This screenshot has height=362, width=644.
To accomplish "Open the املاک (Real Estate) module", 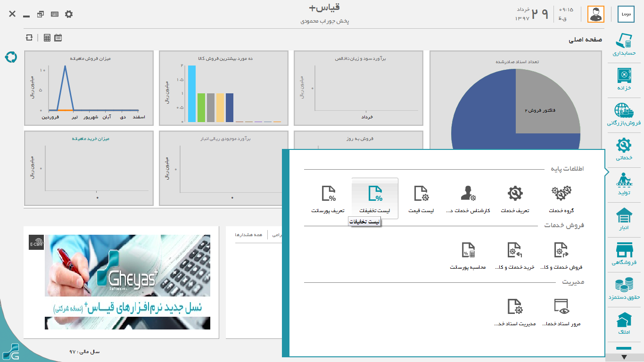I will [624, 324].
